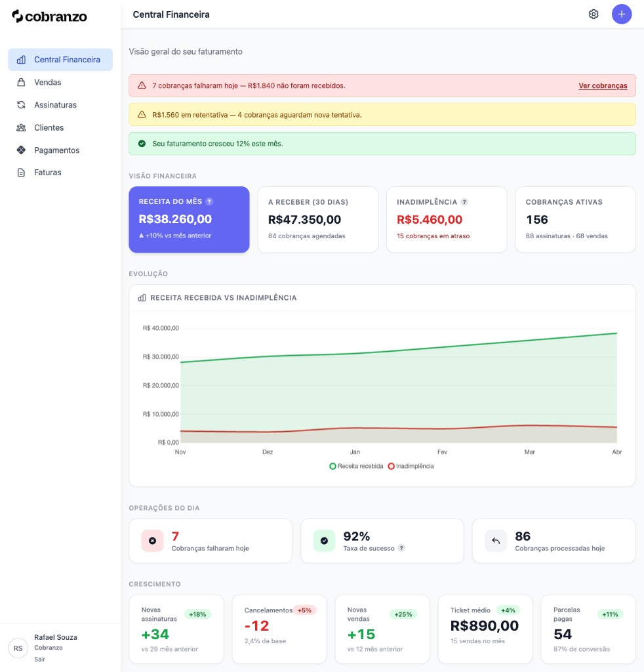Click the Novas vendas +25% badge
This screenshot has width=644, height=672.
(403, 614)
